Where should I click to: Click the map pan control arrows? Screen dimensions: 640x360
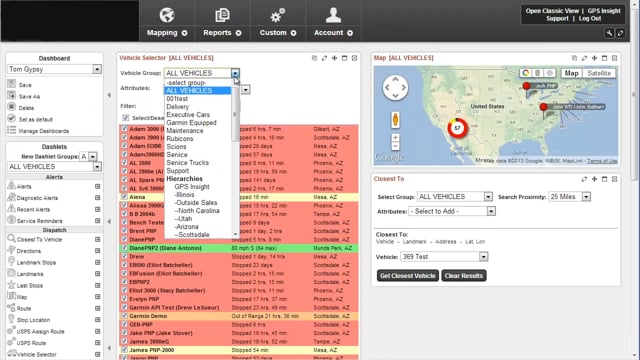coord(395,87)
